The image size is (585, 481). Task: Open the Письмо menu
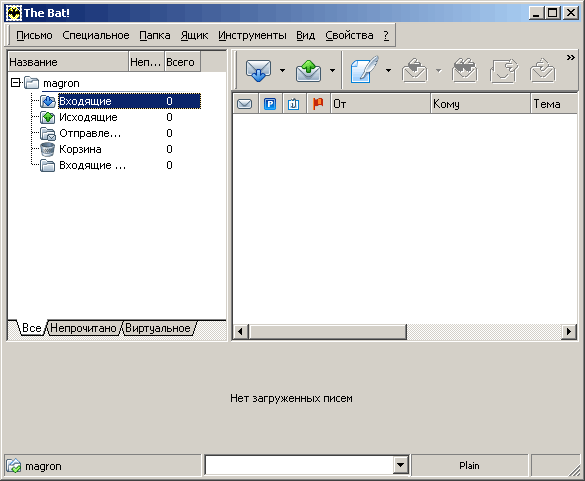tap(34, 35)
